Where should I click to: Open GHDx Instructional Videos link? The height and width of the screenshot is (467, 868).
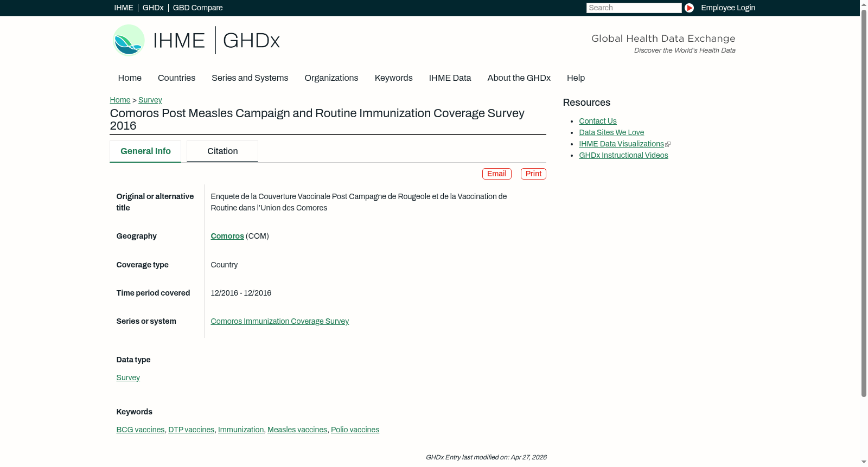(x=623, y=155)
